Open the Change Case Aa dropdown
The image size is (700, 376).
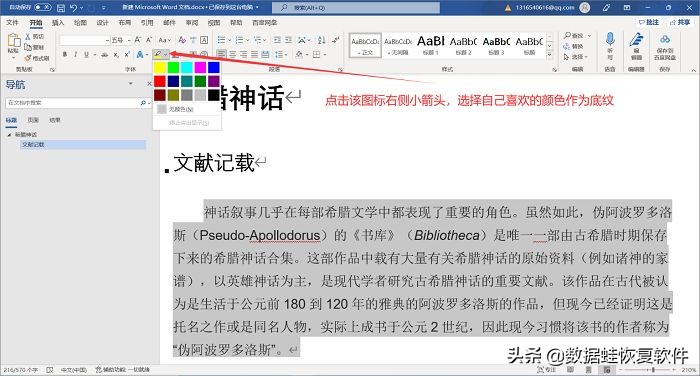[165, 40]
